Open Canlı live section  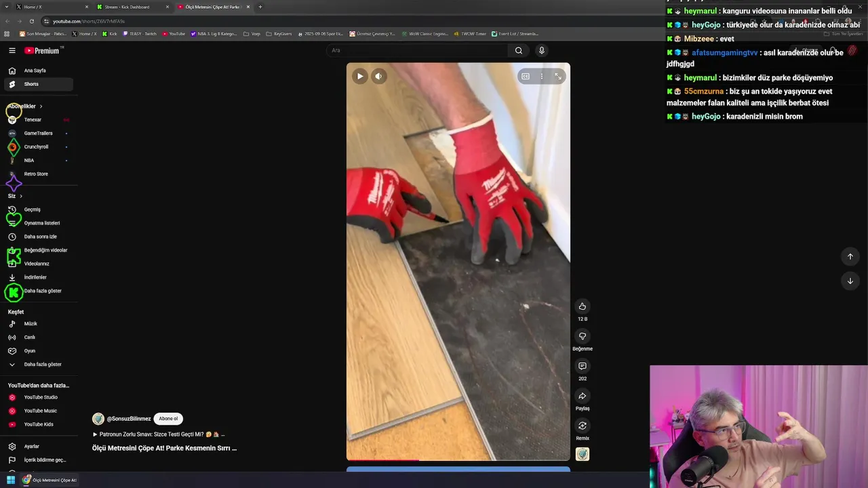pos(38,338)
